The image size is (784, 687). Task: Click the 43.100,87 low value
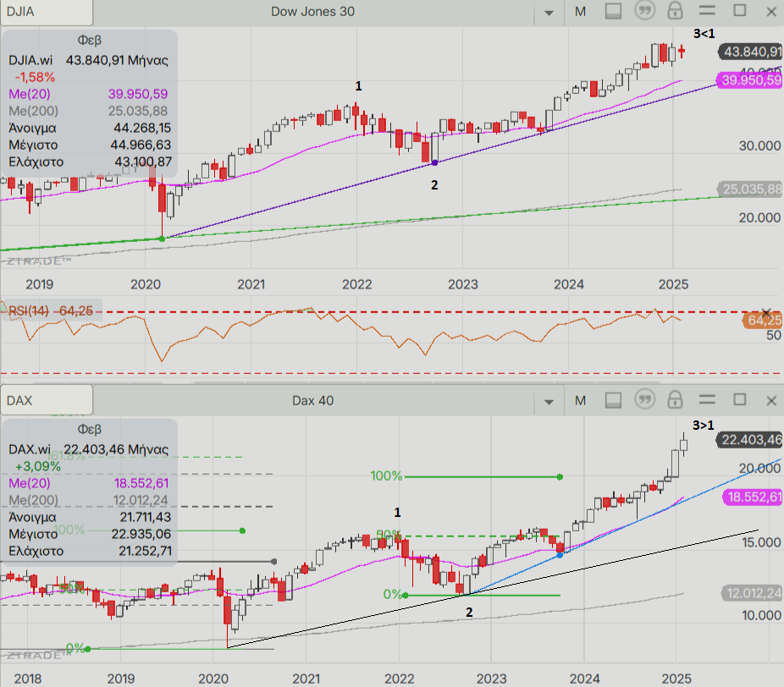pos(143,162)
